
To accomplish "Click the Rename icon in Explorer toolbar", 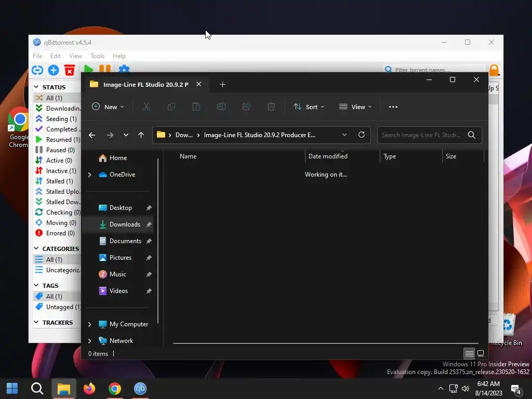I will point(221,107).
